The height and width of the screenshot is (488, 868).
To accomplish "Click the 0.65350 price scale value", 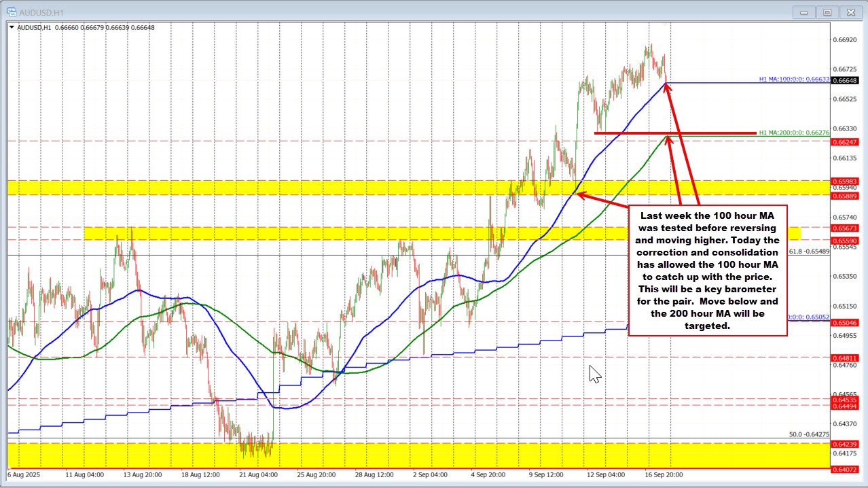I will tap(845, 276).
